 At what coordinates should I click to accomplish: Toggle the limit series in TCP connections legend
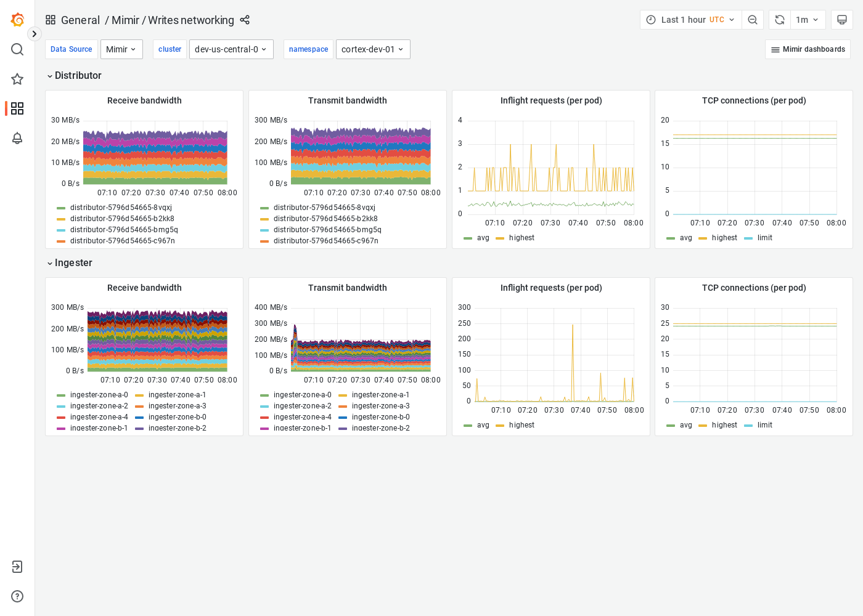click(x=764, y=237)
